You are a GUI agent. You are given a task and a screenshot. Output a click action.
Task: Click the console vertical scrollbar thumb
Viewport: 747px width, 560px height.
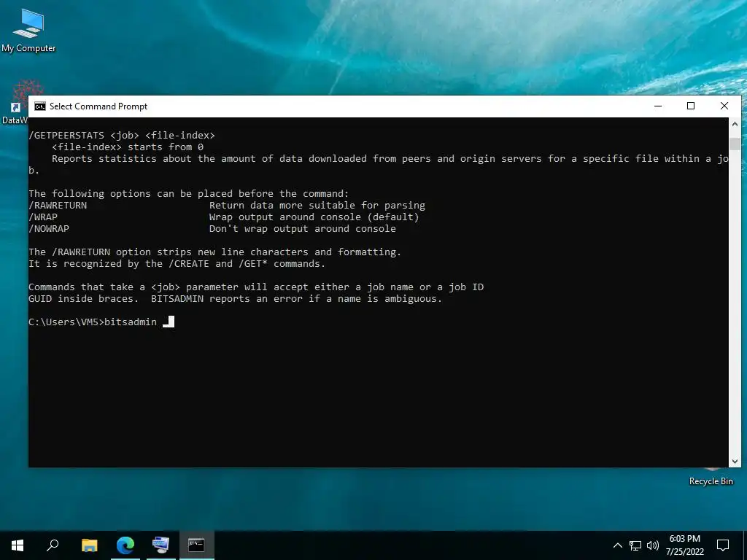tap(735, 144)
